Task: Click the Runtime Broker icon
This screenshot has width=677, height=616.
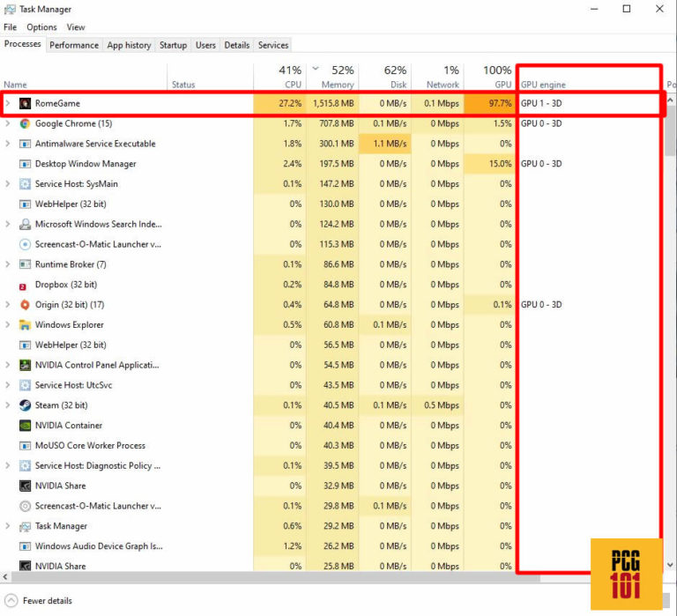Action: coord(25,264)
